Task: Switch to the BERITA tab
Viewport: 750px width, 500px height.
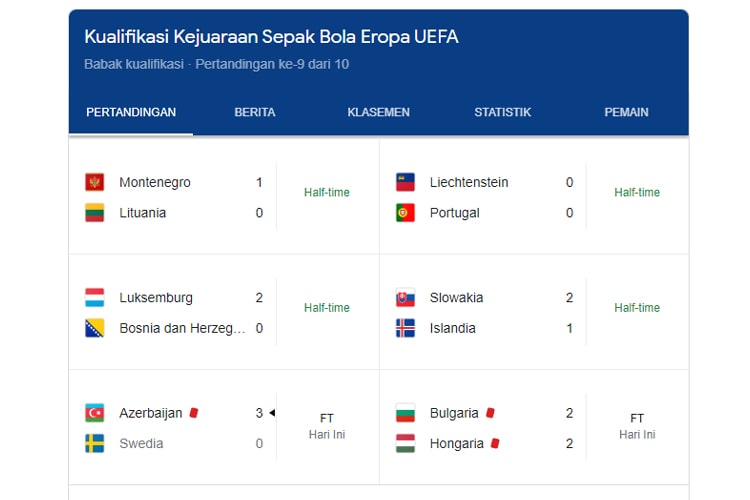Action: tap(255, 112)
